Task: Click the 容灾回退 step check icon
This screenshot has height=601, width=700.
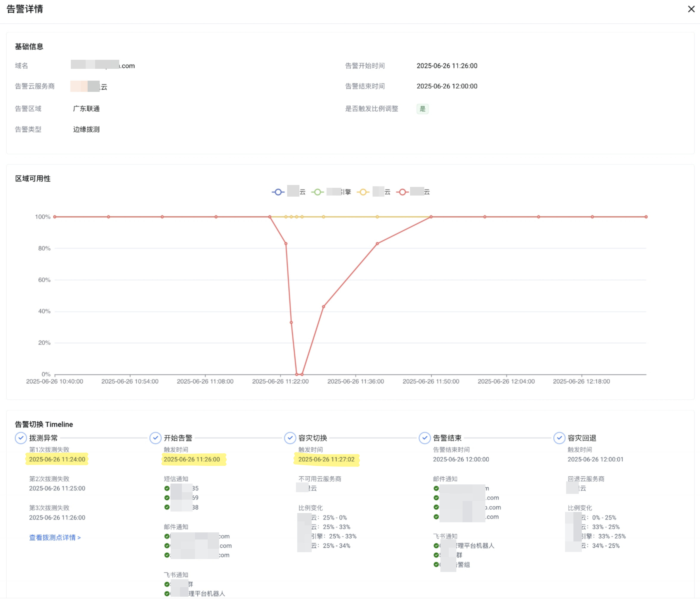Action: [559, 438]
